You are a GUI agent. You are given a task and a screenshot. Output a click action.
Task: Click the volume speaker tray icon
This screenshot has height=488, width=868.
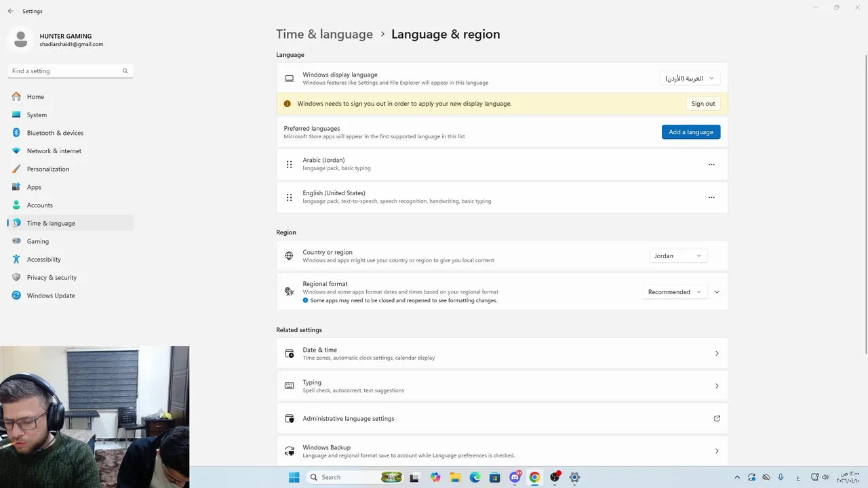tap(824, 477)
